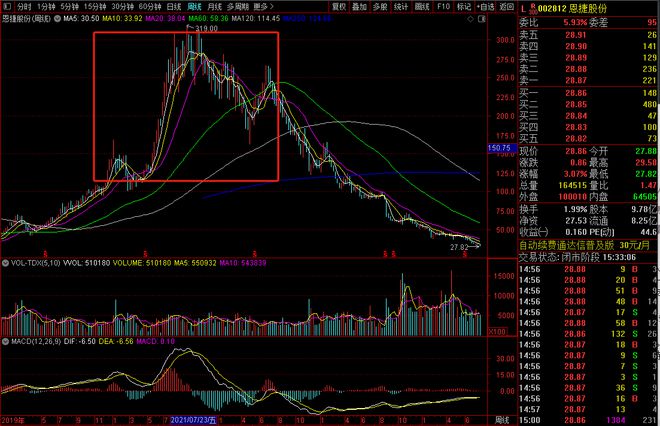Viewport: 660px width, 426px height.
Task: Click the 复权 price adjustment button
Action: click(x=339, y=7)
